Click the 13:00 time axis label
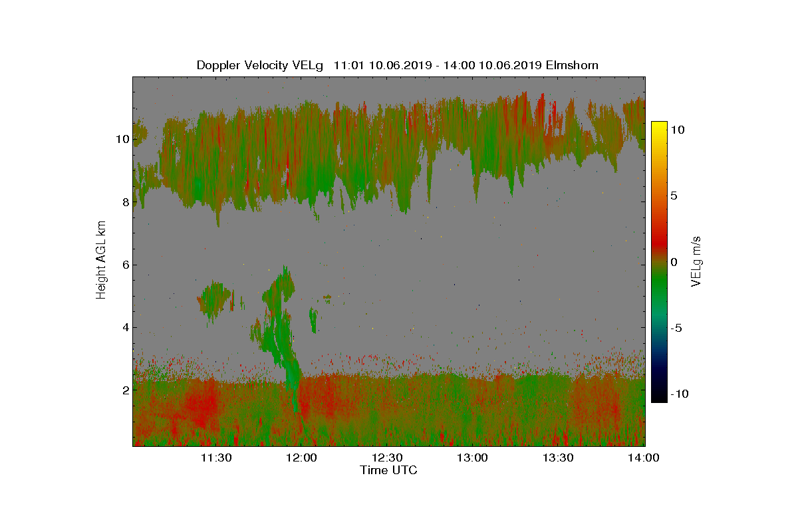Viewport: 798px width, 532px height. [x=473, y=458]
